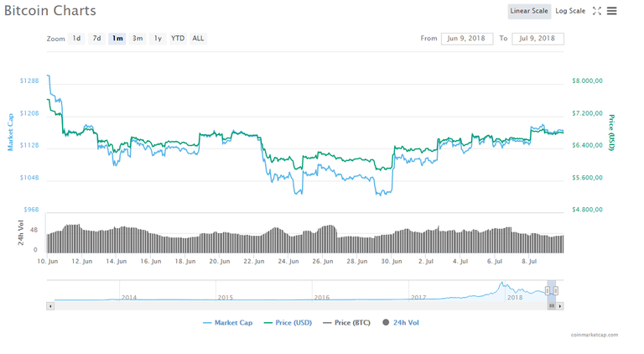
Task: Click the 24h Vol axis title
Action: (x=20, y=232)
